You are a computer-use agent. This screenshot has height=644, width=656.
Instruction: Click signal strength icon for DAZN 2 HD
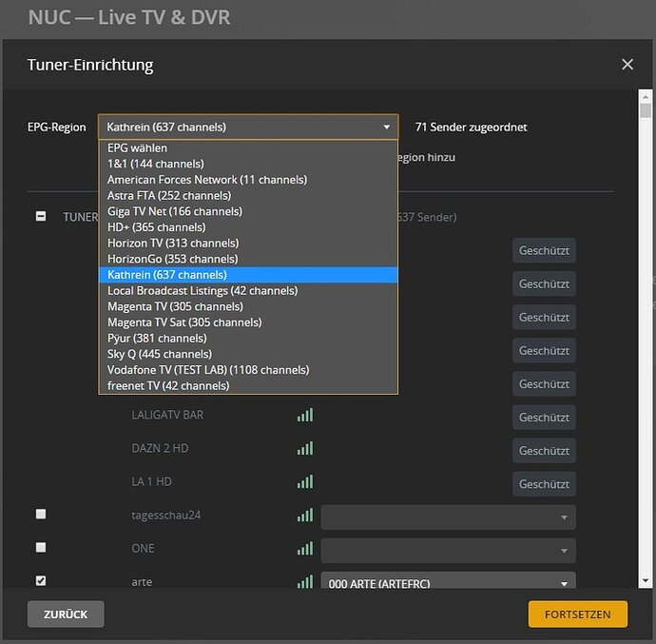[305, 448]
